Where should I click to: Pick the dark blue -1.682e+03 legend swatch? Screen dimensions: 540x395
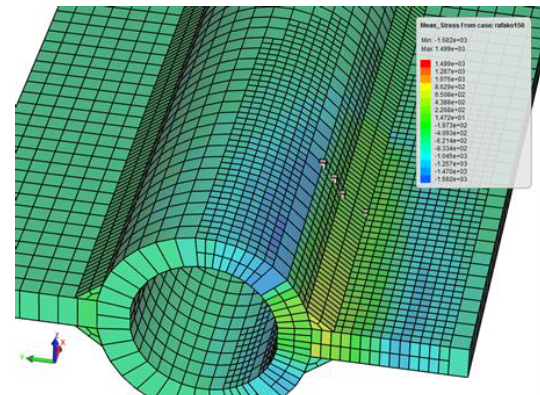[426, 179]
